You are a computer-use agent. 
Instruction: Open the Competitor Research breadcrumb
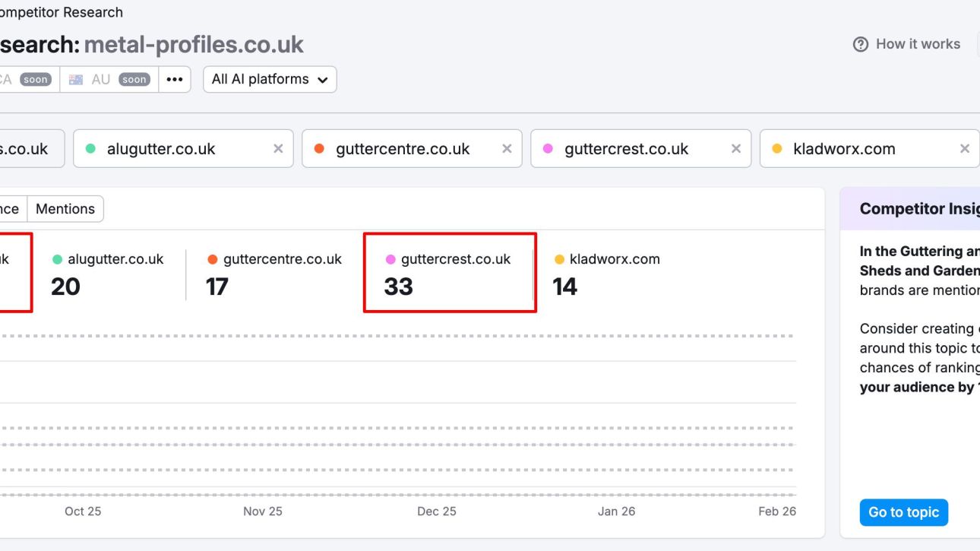coord(61,12)
